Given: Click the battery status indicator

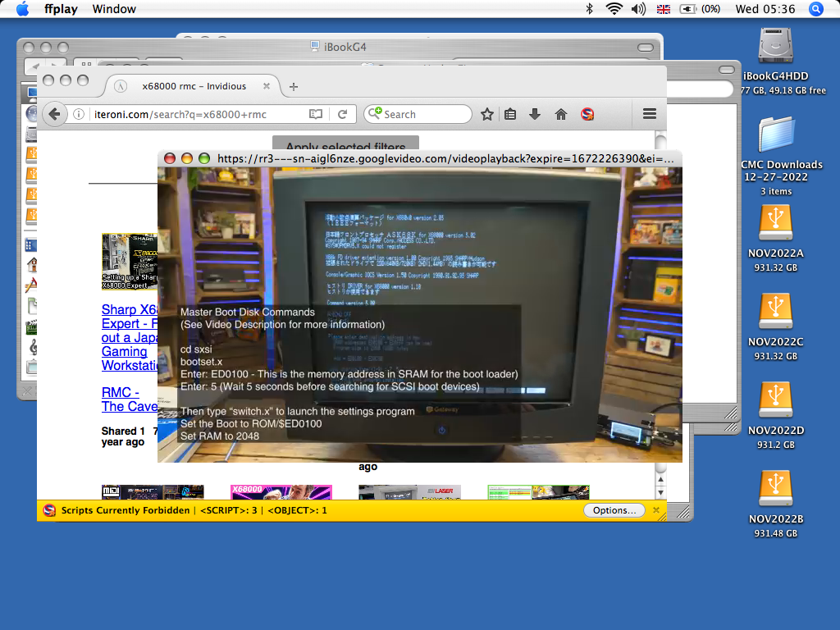Looking at the screenshot, I should pos(700,8).
